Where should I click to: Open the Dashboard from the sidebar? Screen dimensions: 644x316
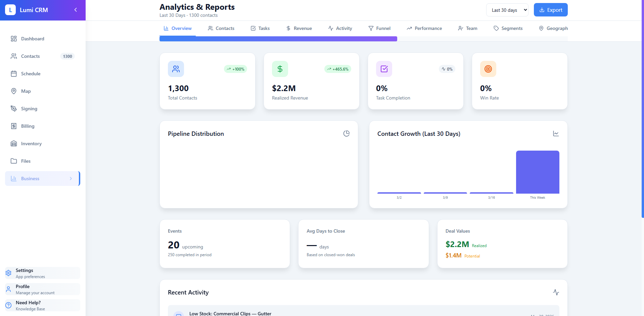tap(32, 39)
